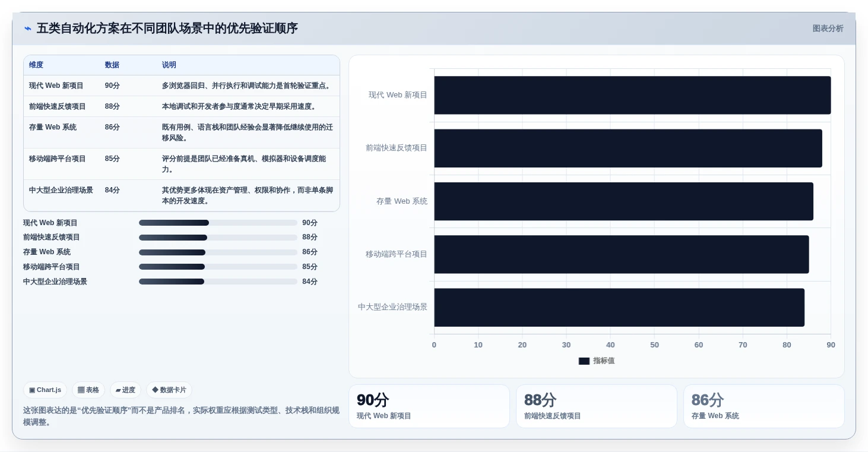
Task: Select the 表格 tag chip
Action: pos(88,390)
